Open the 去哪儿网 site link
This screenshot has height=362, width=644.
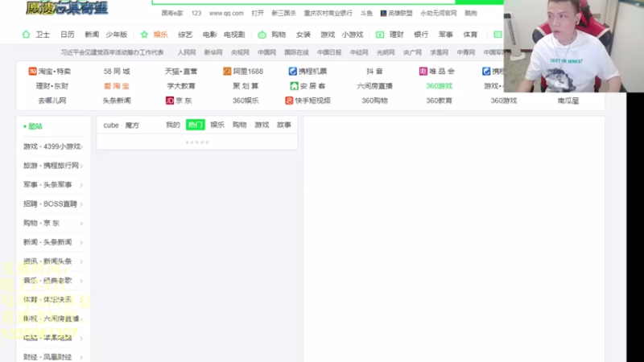pyautogui.click(x=52, y=101)
